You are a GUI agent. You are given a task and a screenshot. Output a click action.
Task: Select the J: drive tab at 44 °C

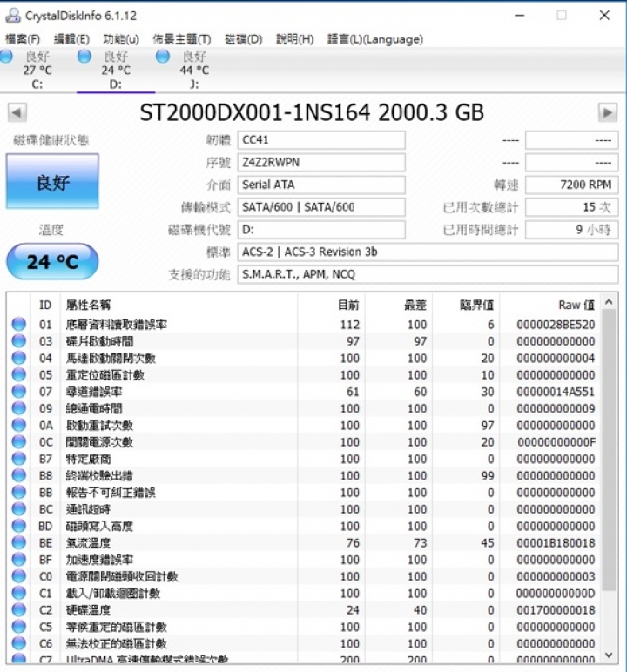(x=194, y=71)
